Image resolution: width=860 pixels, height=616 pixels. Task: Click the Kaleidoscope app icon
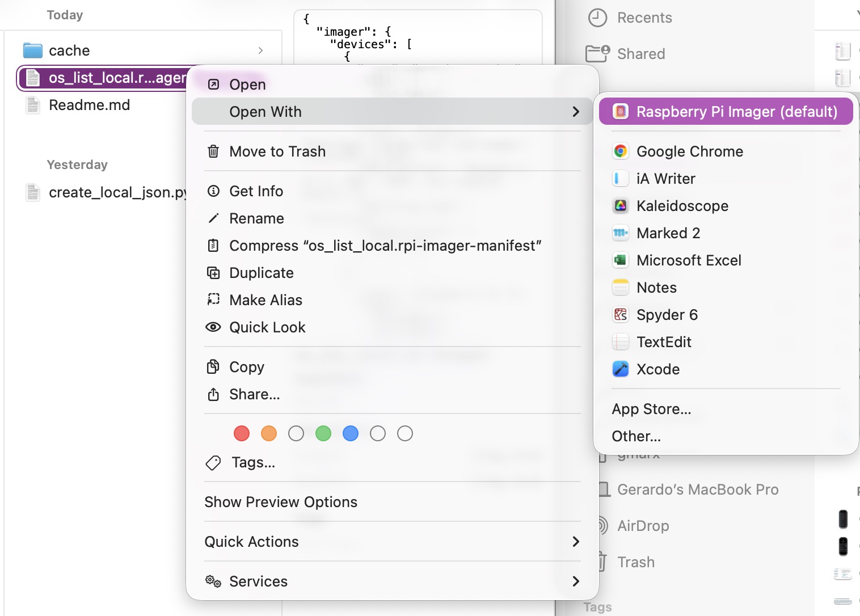(621, 206)
